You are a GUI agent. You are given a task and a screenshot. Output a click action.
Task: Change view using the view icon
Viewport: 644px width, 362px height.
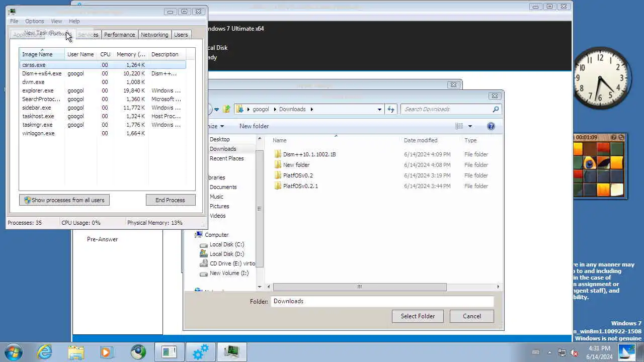click(x=459, y=126)
